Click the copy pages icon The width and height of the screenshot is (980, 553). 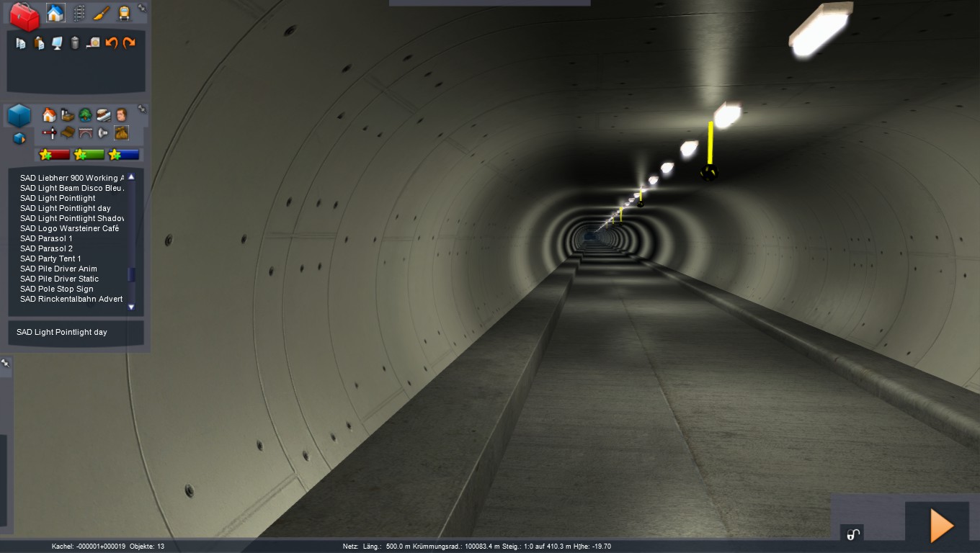point(20,43)
